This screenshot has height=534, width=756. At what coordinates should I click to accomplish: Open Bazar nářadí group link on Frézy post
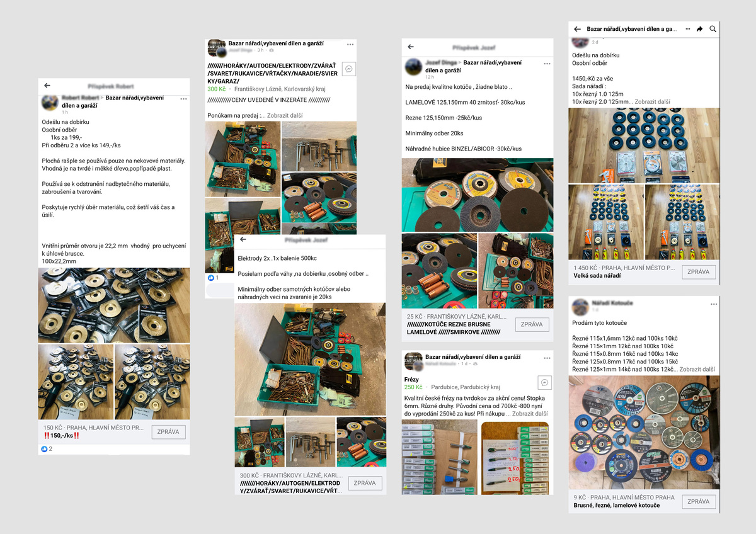click(x=472, y=357)
